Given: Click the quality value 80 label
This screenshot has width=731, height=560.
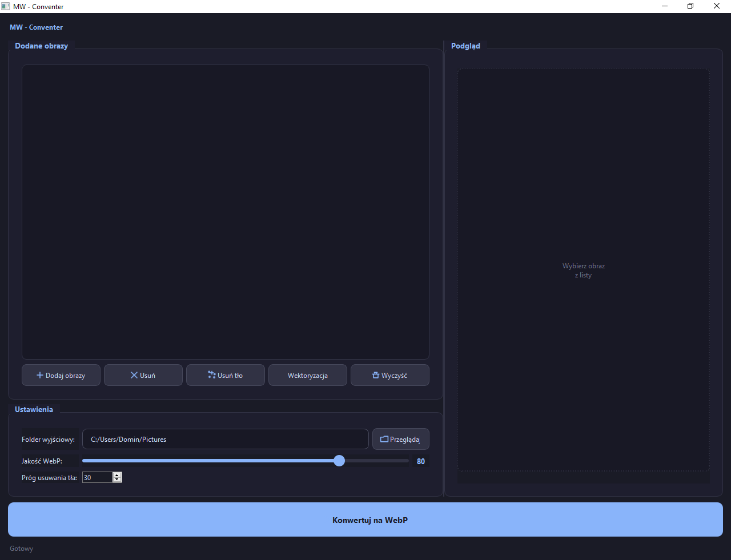Looking at the screenshot, I should tap(421, 461).
